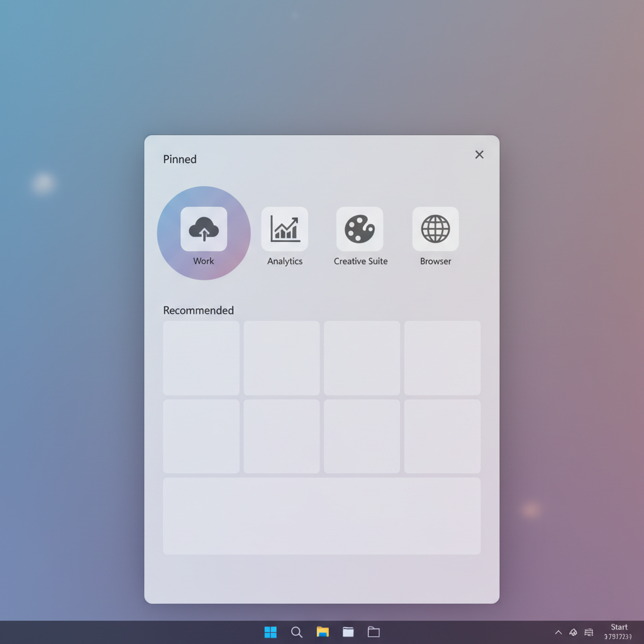This screenshot has height=644, width=644.
Task: Click the Recommended section heading
Action: coord(199,310)
